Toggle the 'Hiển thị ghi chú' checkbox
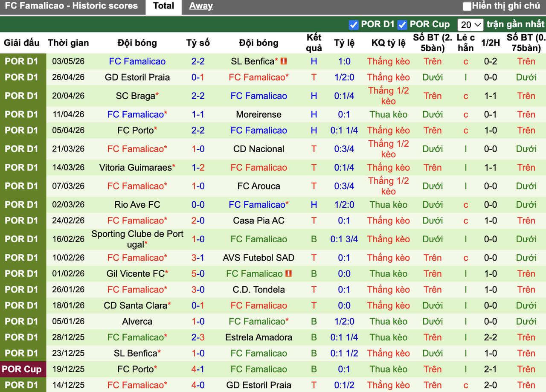 tap(467, 6)
